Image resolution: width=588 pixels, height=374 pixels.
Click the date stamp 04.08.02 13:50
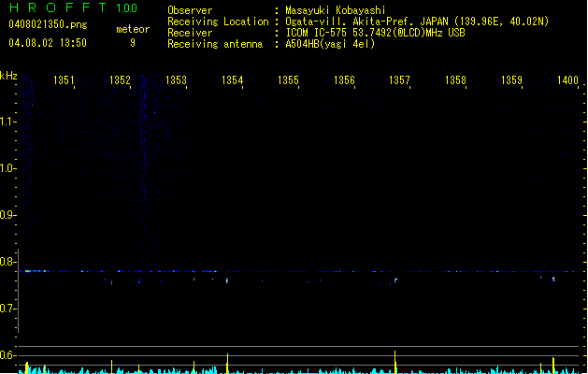coord(48,43)
